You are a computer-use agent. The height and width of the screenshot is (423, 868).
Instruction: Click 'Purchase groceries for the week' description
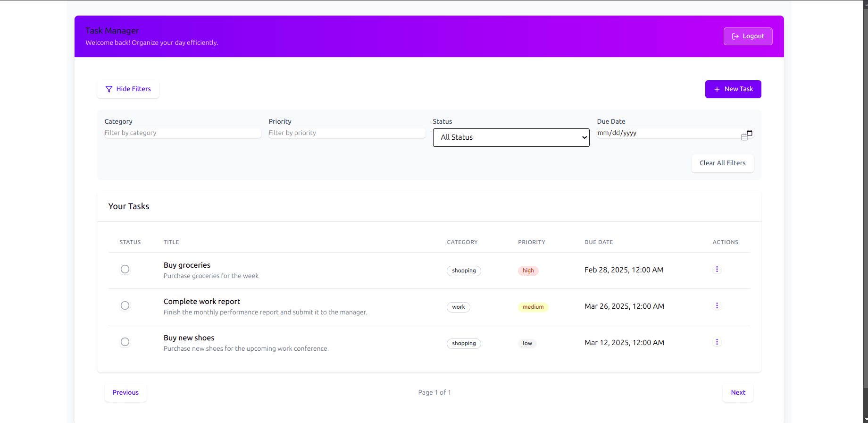click(211, 276)
